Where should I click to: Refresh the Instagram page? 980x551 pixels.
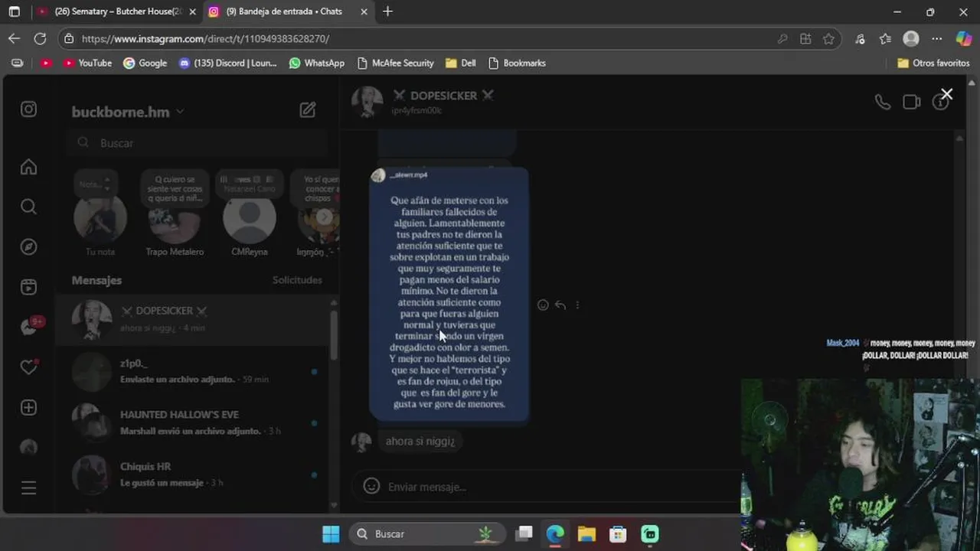point(40,38)
